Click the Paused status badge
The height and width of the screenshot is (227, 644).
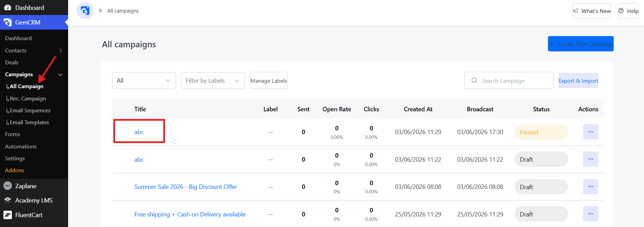tap(541, 132)
